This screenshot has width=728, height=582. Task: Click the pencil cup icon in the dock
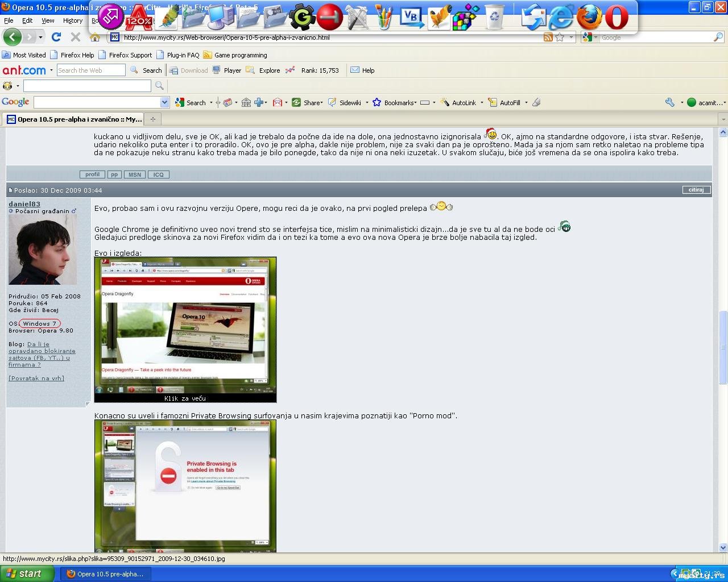[x=384, y=17]
